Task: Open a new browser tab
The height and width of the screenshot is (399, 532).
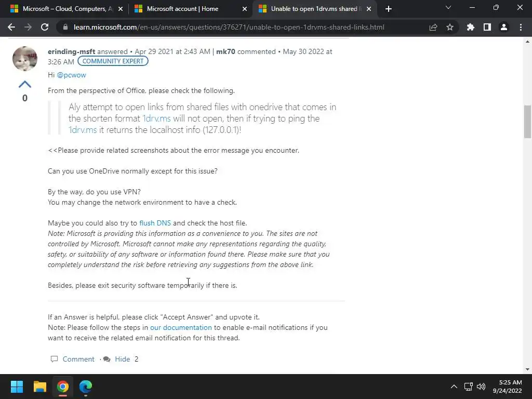Action: tap(389, 9)
